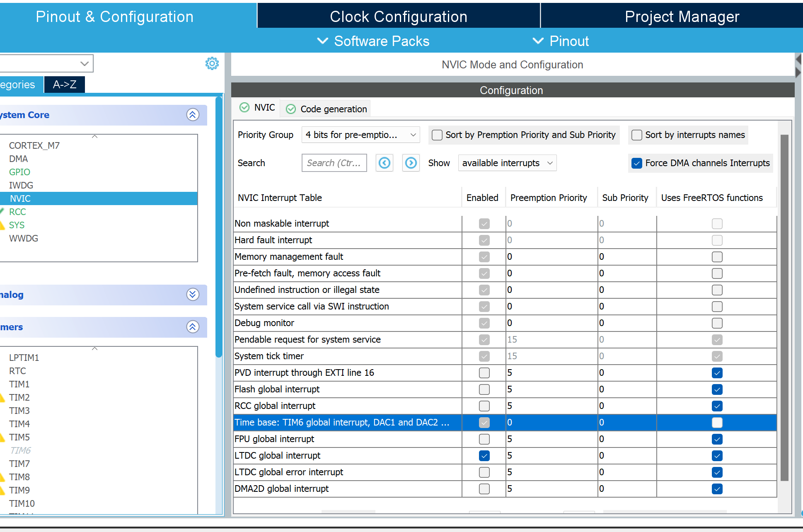Open the gear settings icon in left panel
803x532 pixels.
click(212, 63)
